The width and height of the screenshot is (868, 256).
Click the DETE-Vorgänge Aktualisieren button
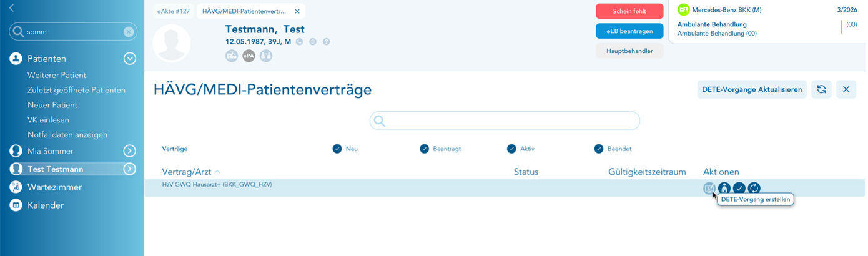[x=752, y=89]
